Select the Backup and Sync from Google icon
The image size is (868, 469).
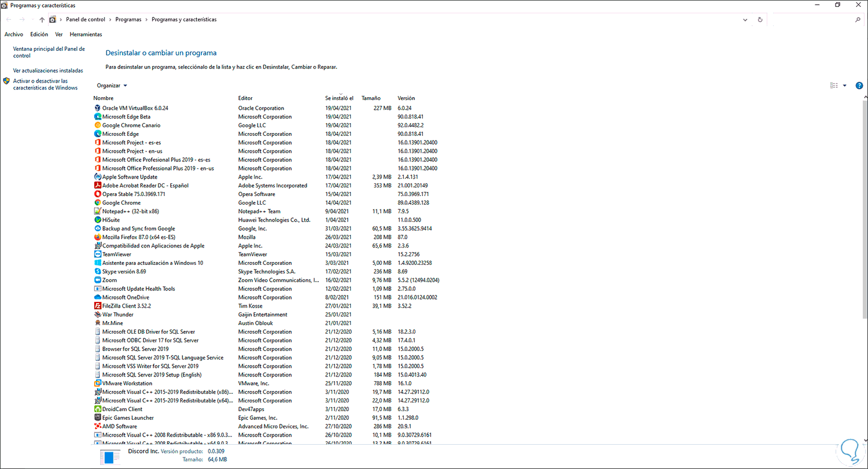[x=97, y=228]
